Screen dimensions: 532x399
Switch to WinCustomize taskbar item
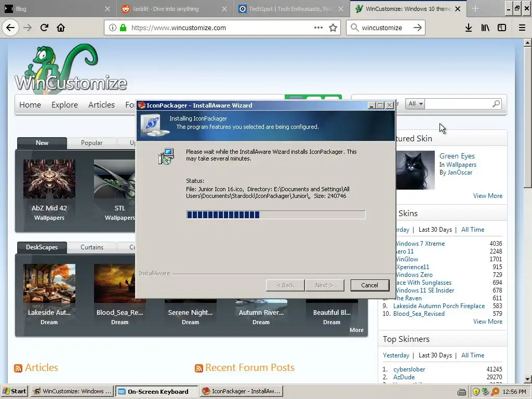click(72, 391)
